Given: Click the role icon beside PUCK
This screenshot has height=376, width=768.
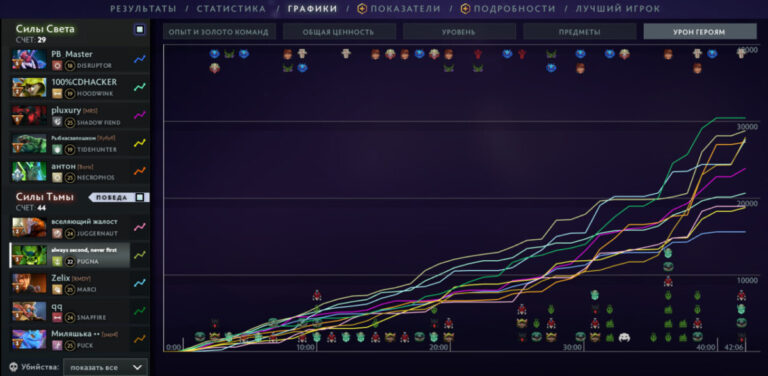Looking at the screenshot, I should pyautogui.click(x=57, y=345).
